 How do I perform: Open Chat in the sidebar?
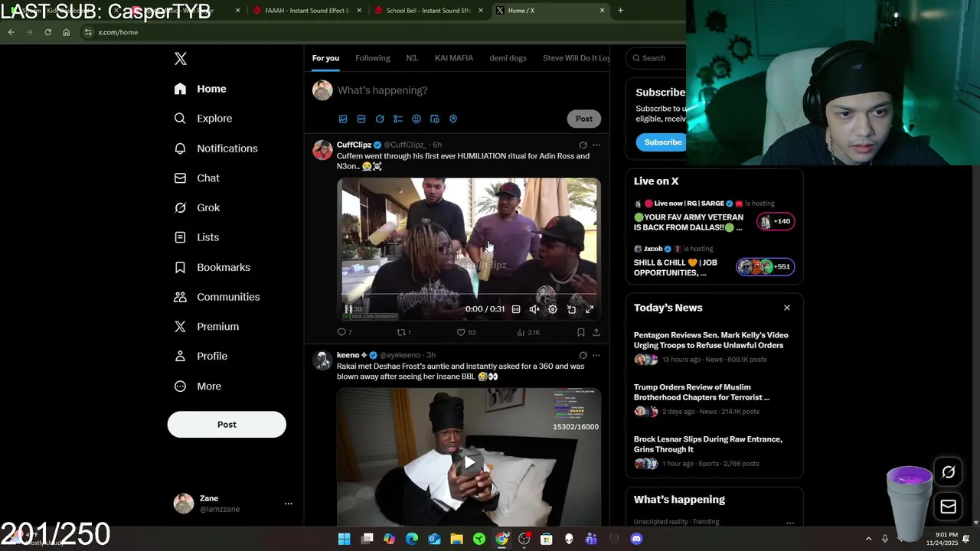197,178
